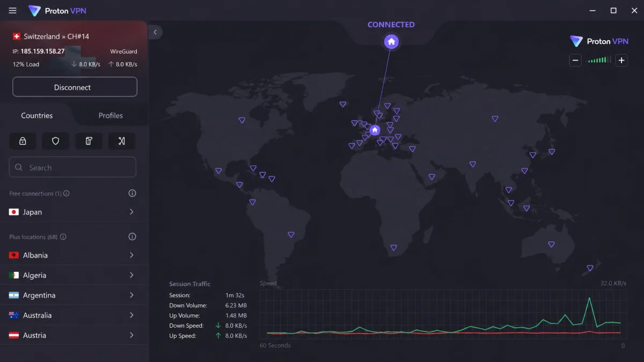Open the hamburger menu
Viewport: 644px width, 362px height.
(13, 11)
